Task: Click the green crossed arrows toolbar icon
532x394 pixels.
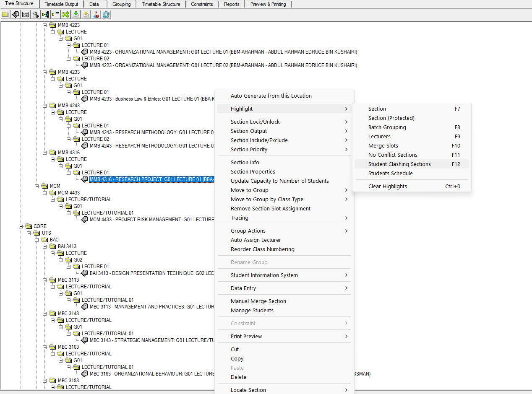Action: click(66, 15)
